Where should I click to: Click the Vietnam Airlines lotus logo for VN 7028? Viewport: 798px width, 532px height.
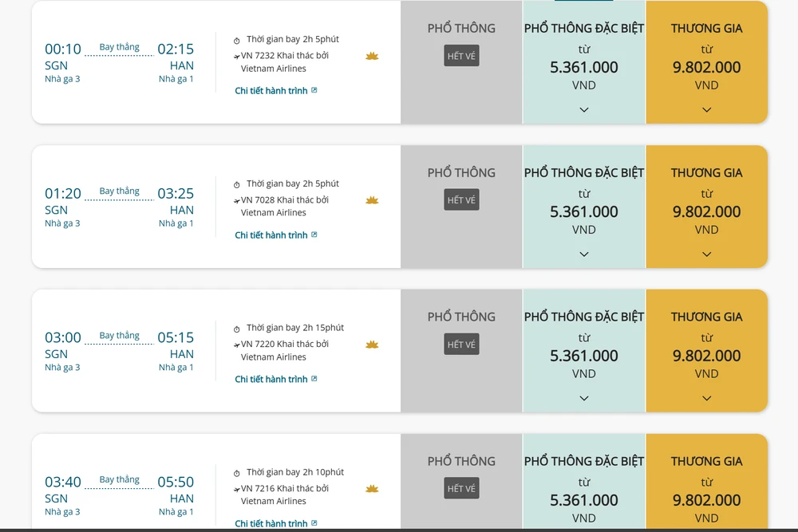pos(372,200)
